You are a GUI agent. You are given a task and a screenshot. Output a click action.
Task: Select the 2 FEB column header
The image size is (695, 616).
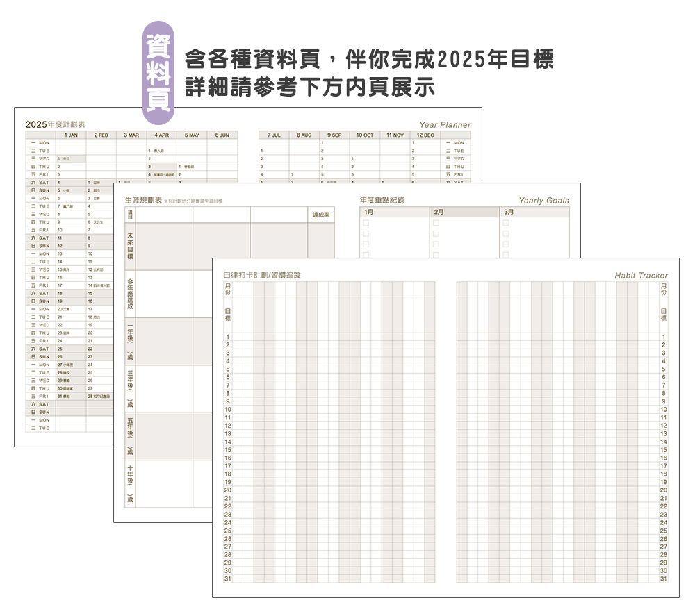point(101,135)
